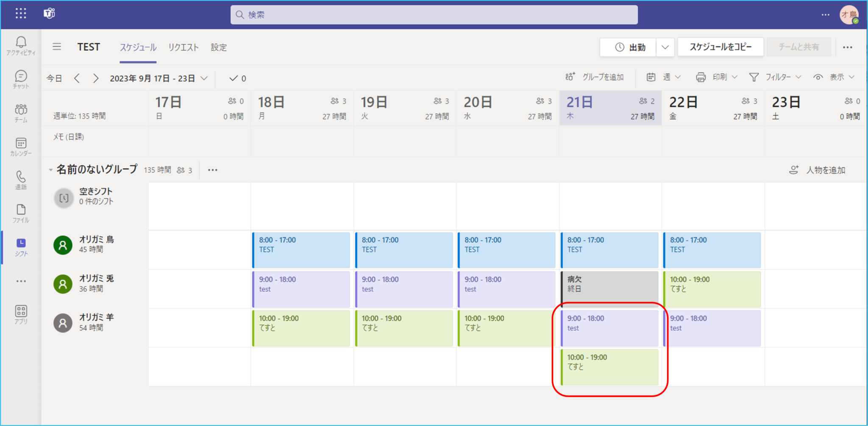868x426 pixels.
Task: Open the Activity bell icon in sidebar
Action: [x=21, y=45]
